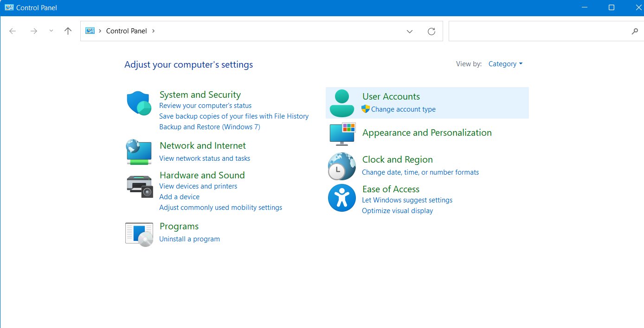
Task: Click Adjust commonly used mobility settings
Action: point(220,207)
